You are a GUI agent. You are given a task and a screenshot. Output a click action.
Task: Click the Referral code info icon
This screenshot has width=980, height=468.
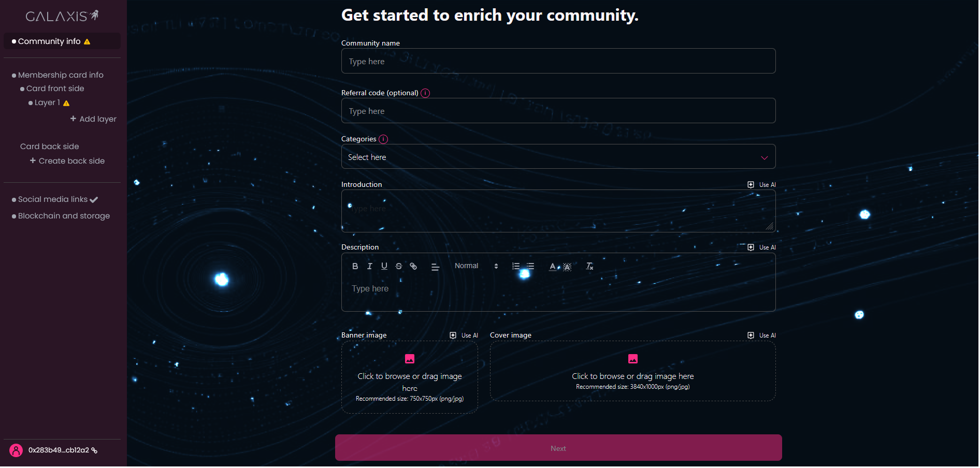pyautogui.click(x=425, y=93)
